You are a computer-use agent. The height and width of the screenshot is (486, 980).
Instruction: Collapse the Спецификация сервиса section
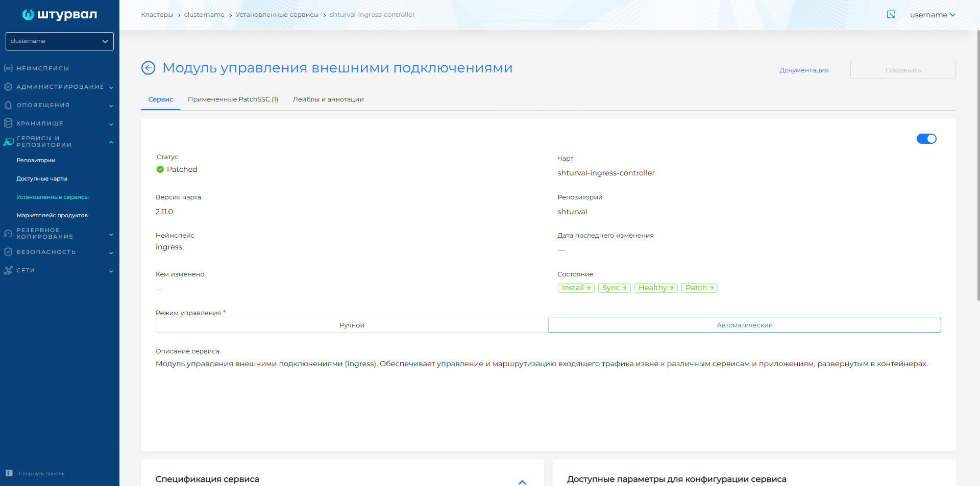[x=522, y=481]
